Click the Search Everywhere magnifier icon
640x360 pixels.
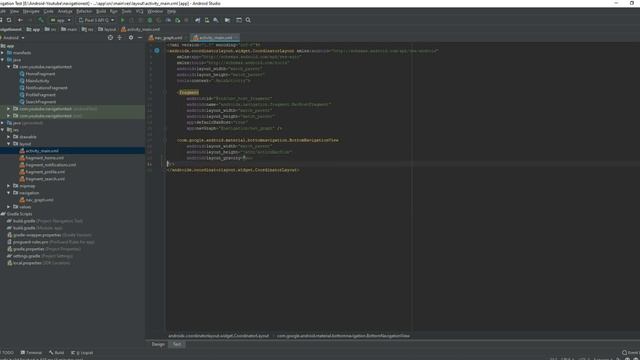pyautogui.click(x=248, y=20)
